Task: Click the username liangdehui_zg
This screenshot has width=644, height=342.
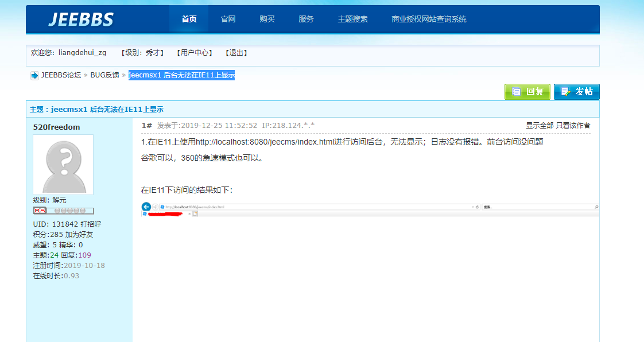Action: point(82,53)
